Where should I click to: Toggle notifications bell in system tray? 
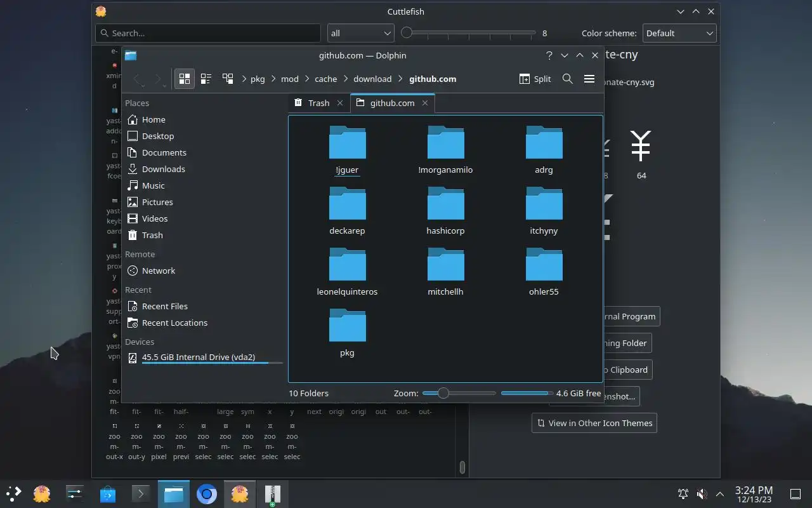[x=683, y=494]
